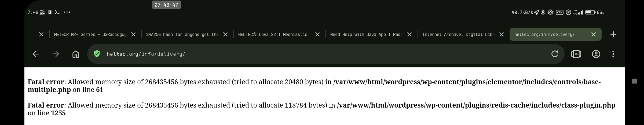
Task: Tap the battery indicator in status bar
Action: [590, 12]
